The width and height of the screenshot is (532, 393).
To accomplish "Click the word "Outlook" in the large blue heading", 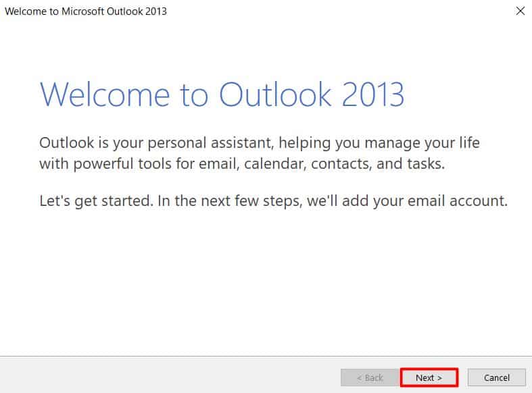I will click(277, 95).
